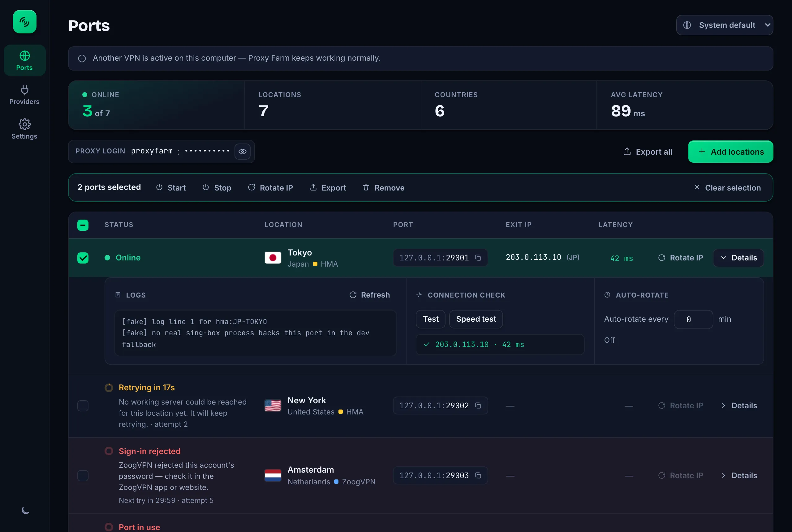Viewport: 792px width, 532px height.
Task: Click the Sign-in rejected status icon
Action: 109,451
